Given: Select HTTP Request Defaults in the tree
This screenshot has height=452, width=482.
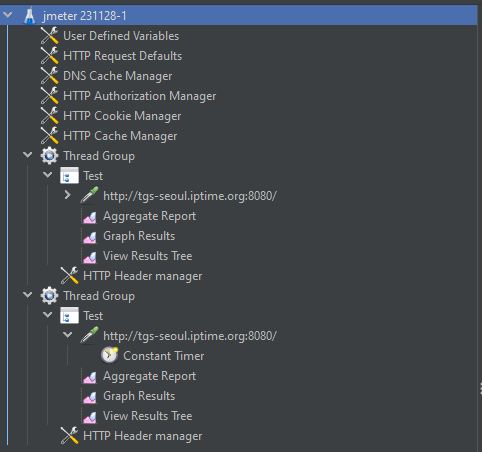Looking at the screenshot, I should 123,56.
